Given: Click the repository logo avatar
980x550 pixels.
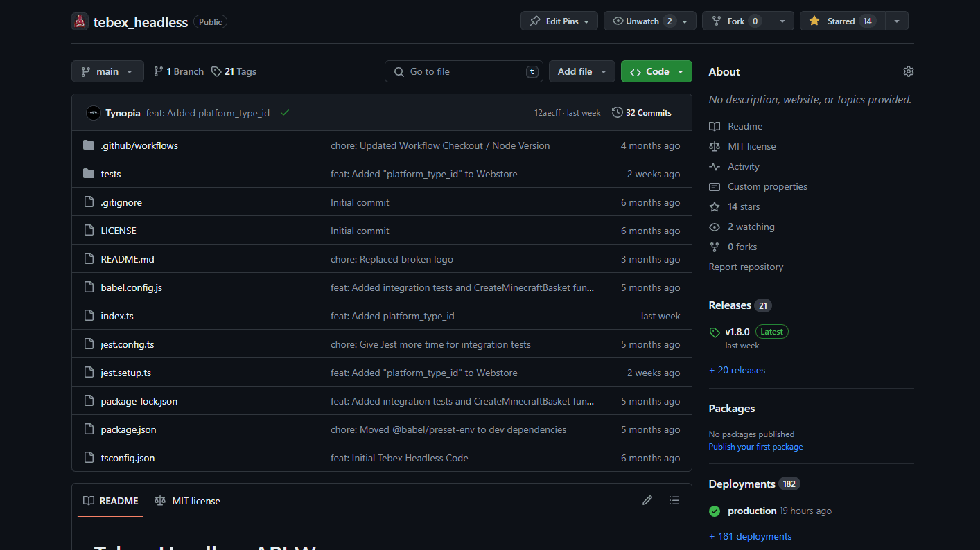Looking at the screenshot, I should coord(80,21).
